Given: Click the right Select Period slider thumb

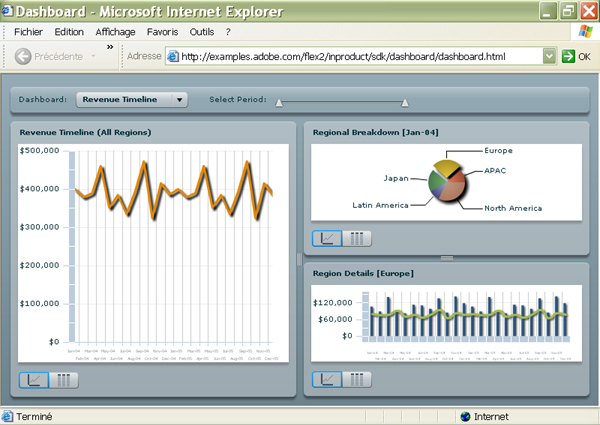Looking at the screenshot, I should 405,102.
